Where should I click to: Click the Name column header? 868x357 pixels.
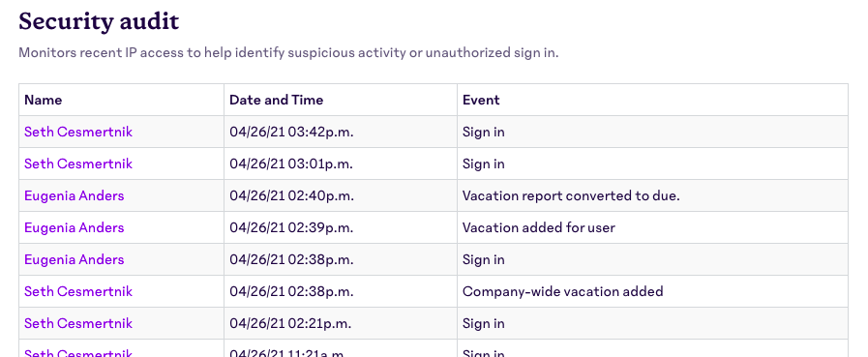click(44, 100)
